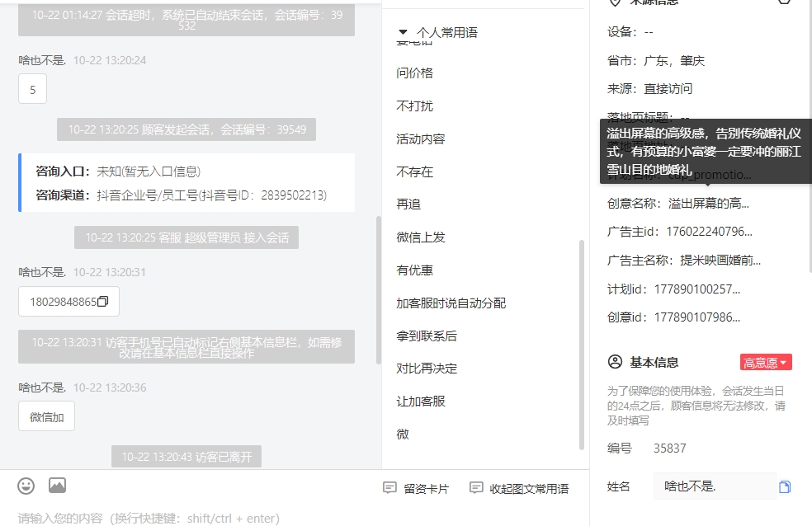The height and width of the screenshot is (526, 812).
Task: Choose the 让加客服 phrase
Action: [x=421, y=402]
